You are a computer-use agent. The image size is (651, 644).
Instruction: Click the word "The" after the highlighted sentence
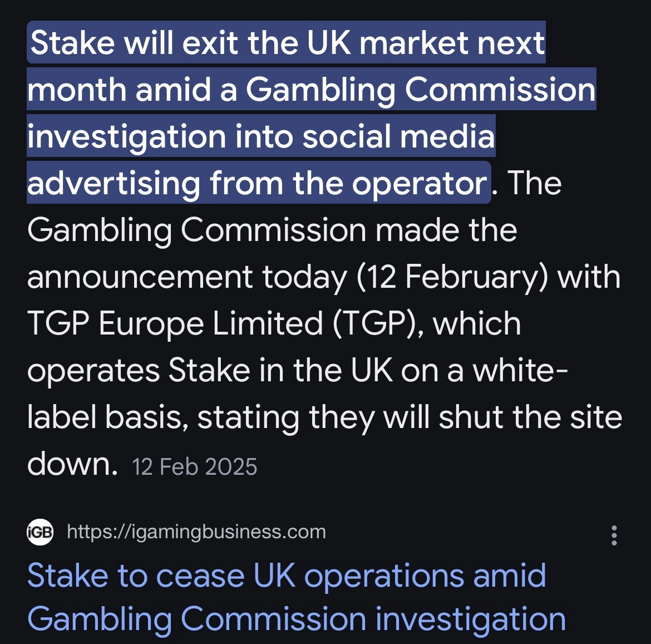click(x=534, y=184)
